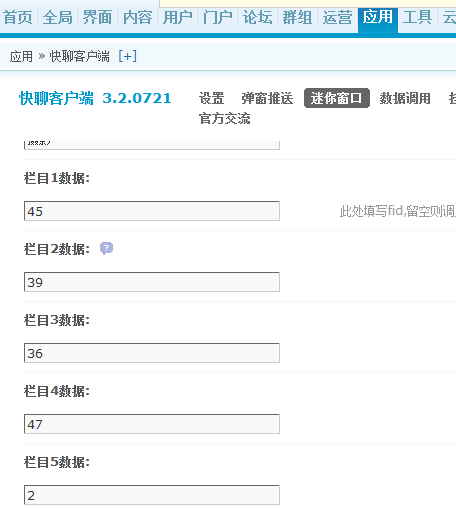456x508 pixels.
Task: Focus the 栏目3数据 input containing 36
Action: click(x=152, y=353)
